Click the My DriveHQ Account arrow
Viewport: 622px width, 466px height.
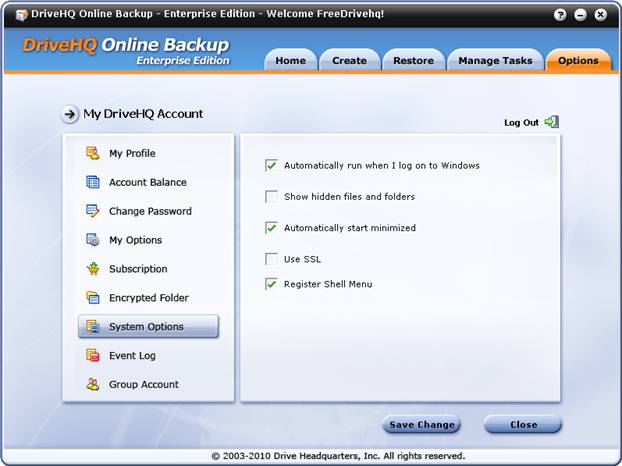(70, 114)
